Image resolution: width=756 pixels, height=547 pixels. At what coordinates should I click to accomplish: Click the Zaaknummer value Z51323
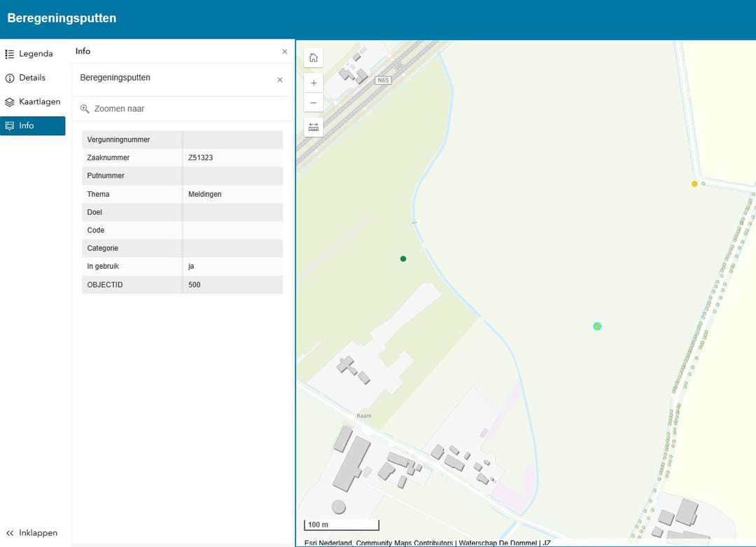click(x=201, y=158)
